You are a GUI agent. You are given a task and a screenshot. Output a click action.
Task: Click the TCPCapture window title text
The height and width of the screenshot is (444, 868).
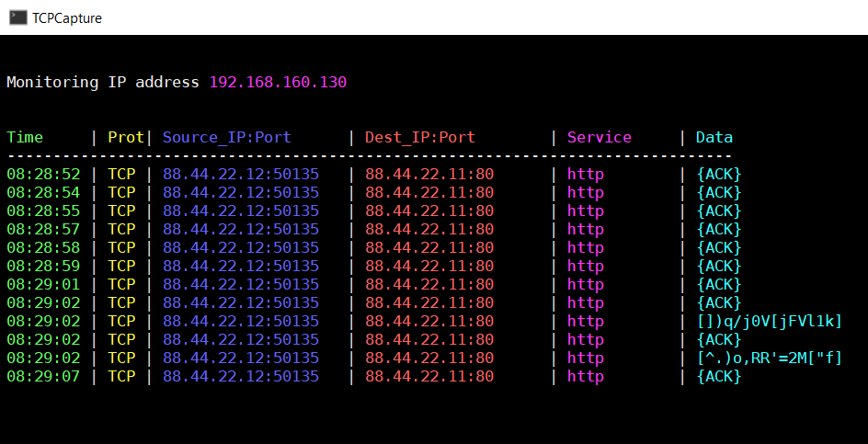point(67,18)
